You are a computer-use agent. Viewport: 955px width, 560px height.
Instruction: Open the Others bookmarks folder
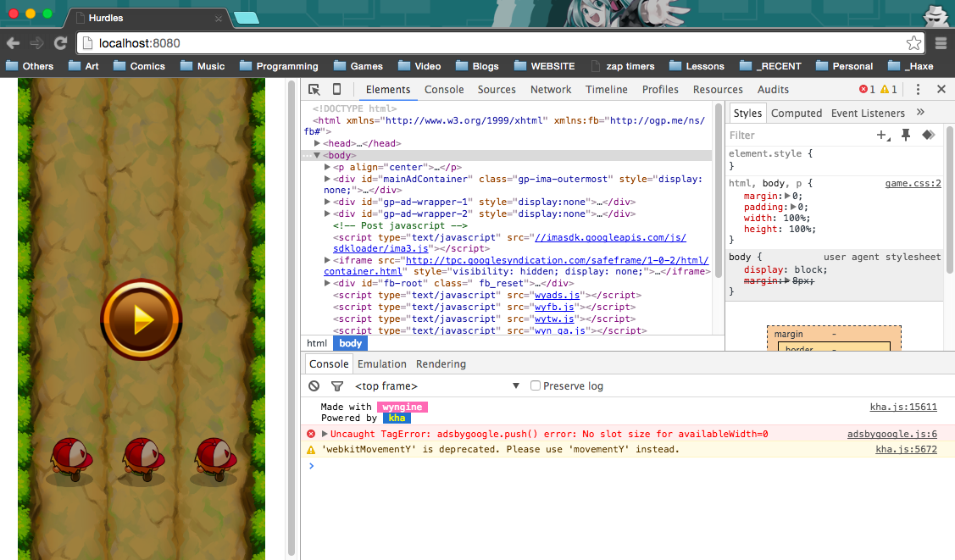point(30,66)
